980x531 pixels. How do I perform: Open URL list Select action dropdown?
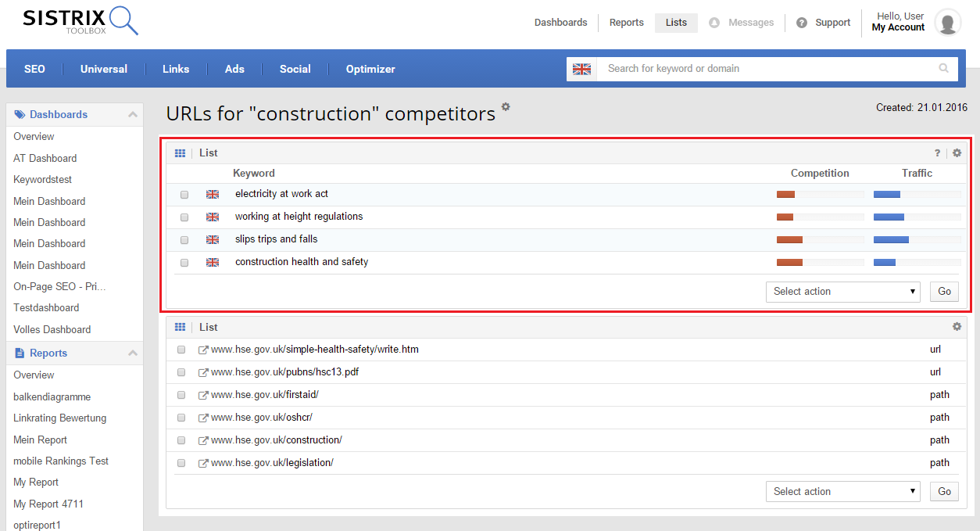(843, 492)
